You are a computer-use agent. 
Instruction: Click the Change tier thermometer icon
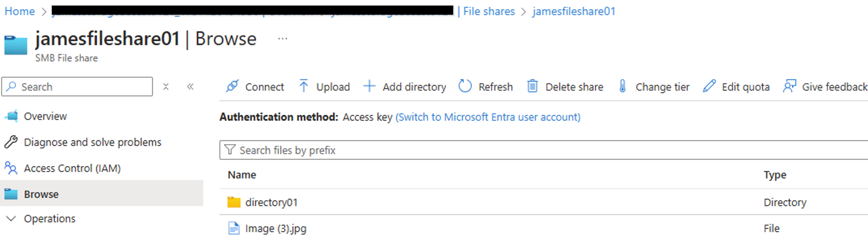pos(622,86)
